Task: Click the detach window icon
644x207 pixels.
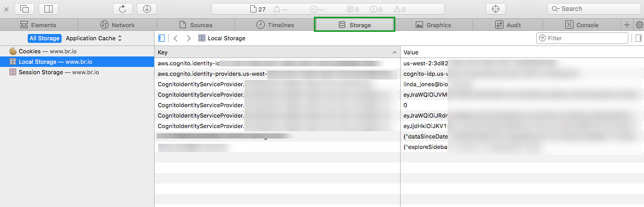Action: click(24, 9)
